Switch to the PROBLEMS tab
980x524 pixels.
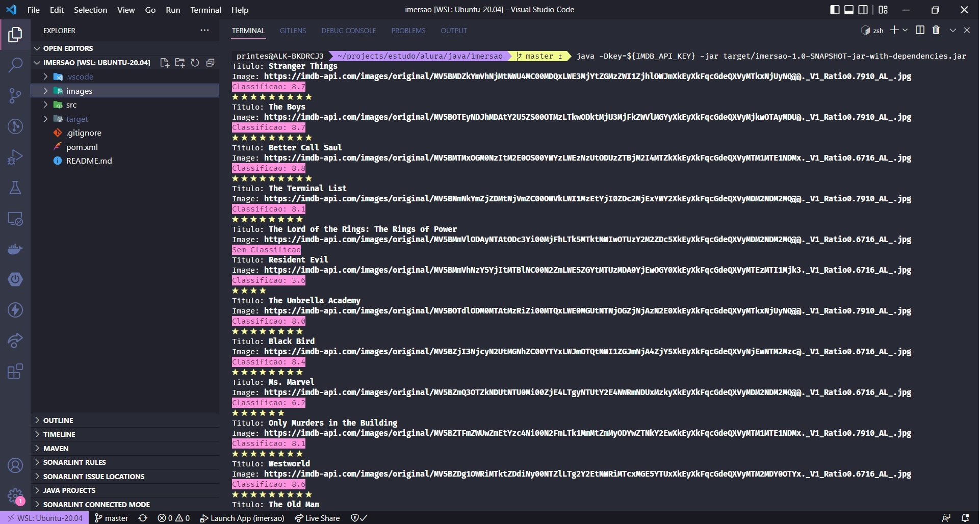408,31
